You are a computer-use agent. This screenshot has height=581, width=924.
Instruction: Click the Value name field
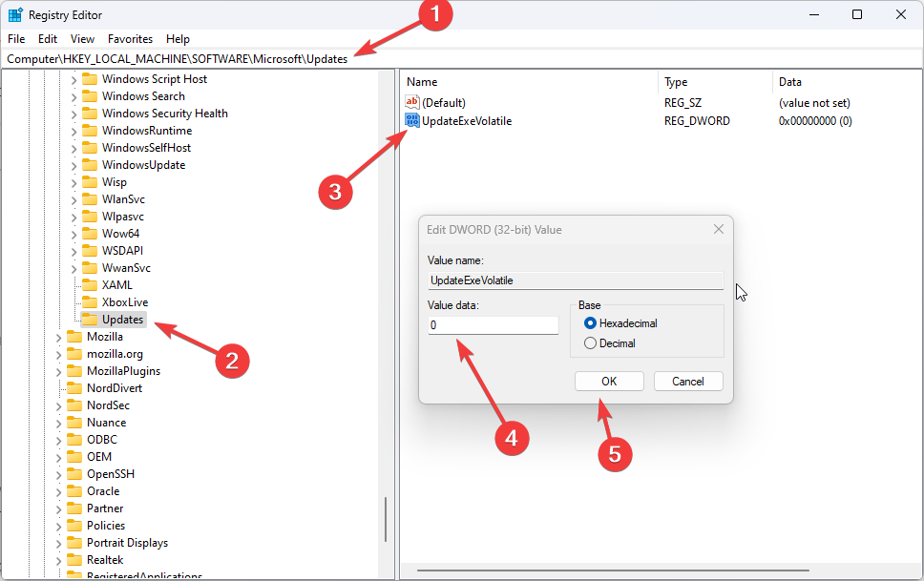tap(576, 280)
